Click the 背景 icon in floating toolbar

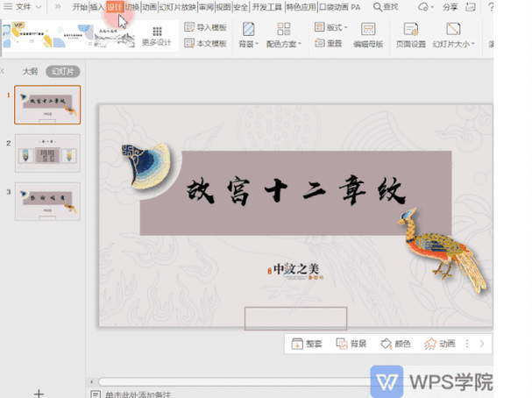tap(342, 344)
